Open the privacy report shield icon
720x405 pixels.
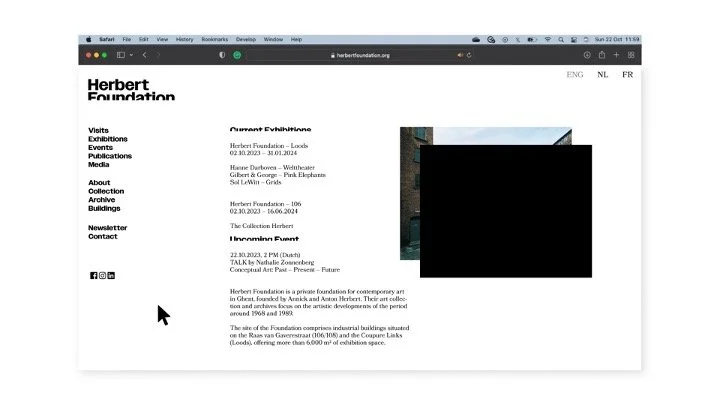(x=222, y=55)
